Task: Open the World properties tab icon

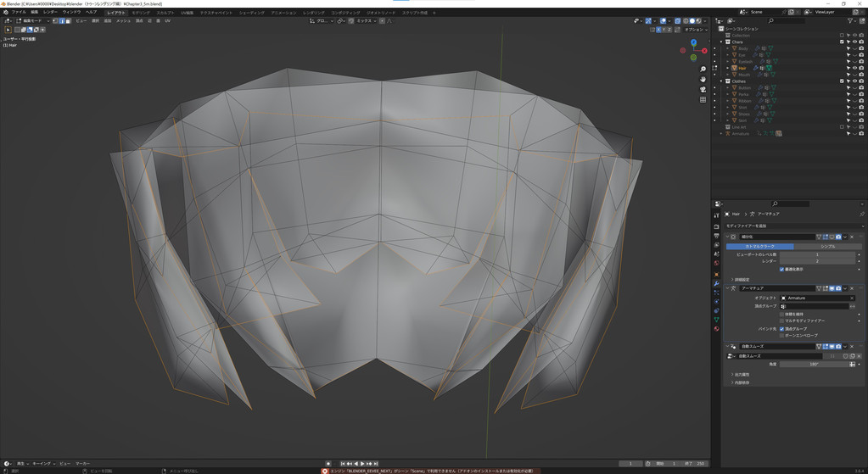Action: pyautogui.click(x=716, y=263)
